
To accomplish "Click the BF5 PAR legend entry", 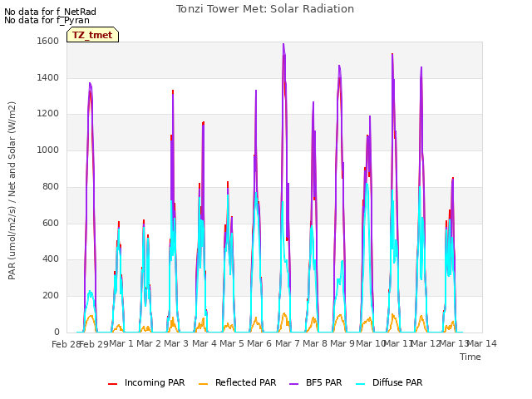I will pos(316,382).
